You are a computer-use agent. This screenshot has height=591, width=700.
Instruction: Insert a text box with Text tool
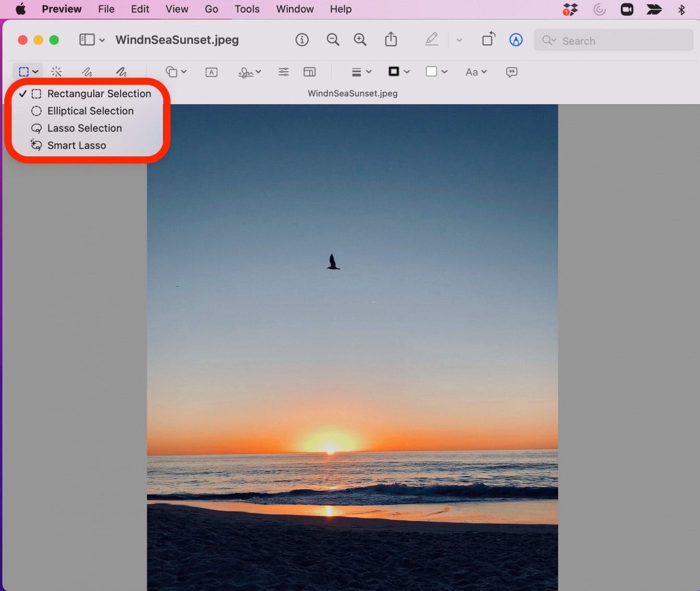pyautogui.click(x=211, y=72)
